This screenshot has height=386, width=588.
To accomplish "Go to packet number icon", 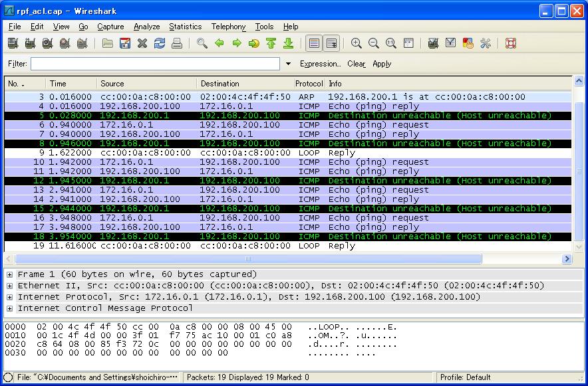I will pos(254,43).
